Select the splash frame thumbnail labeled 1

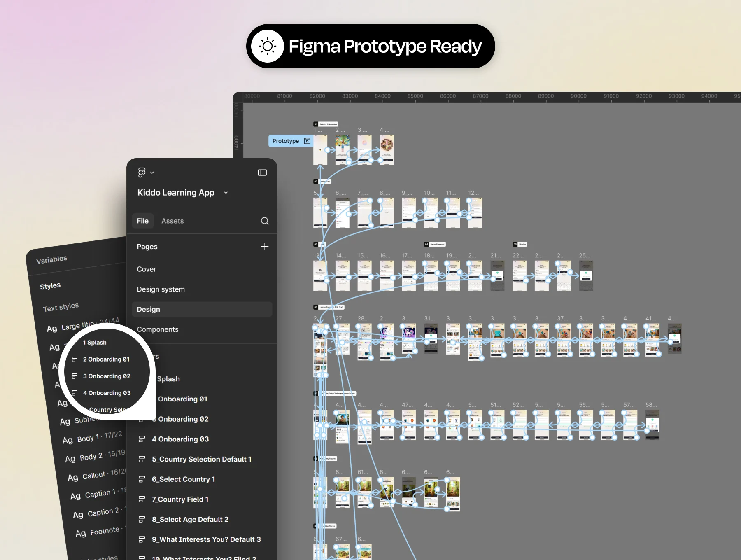pos(320,150)
